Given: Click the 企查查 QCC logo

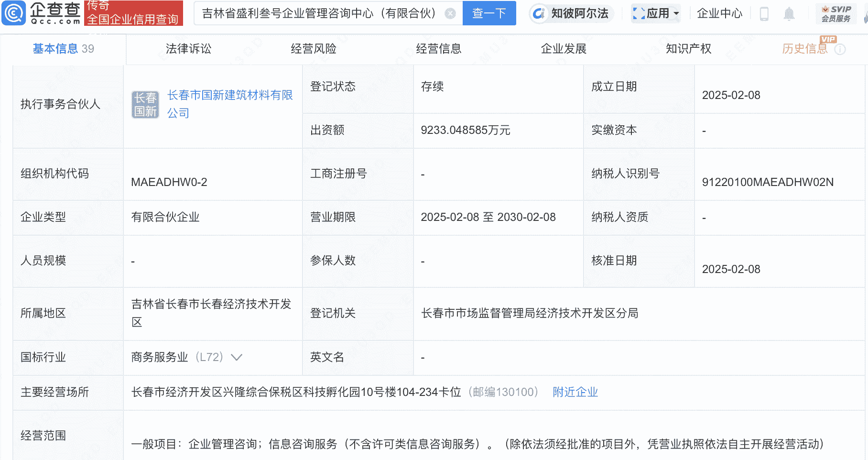Looking at the screenshot, I should click(x=41, y=13).
